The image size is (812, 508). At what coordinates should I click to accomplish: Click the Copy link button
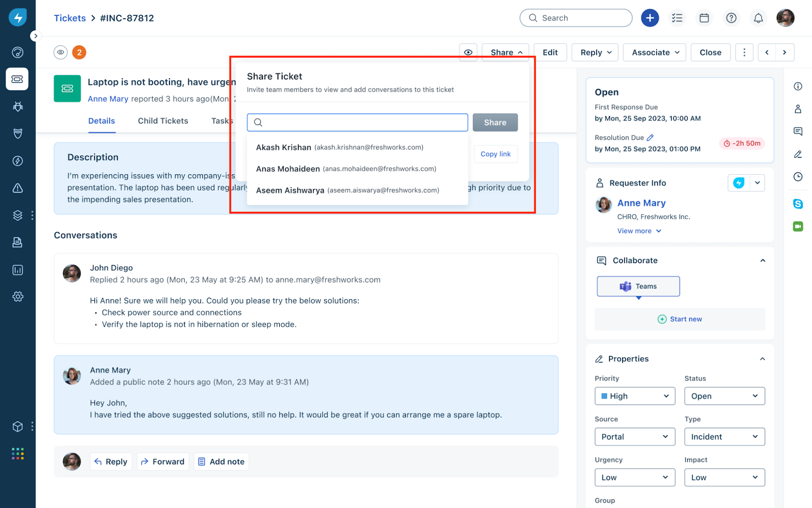(496, 154)
